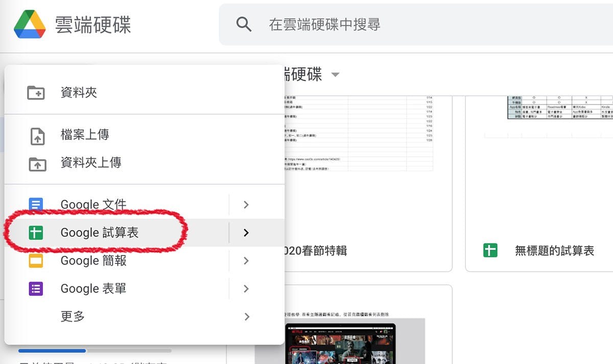
Task: Click the Google Drive logo icon
Action: pyautogui.click(x=30, y=24)
